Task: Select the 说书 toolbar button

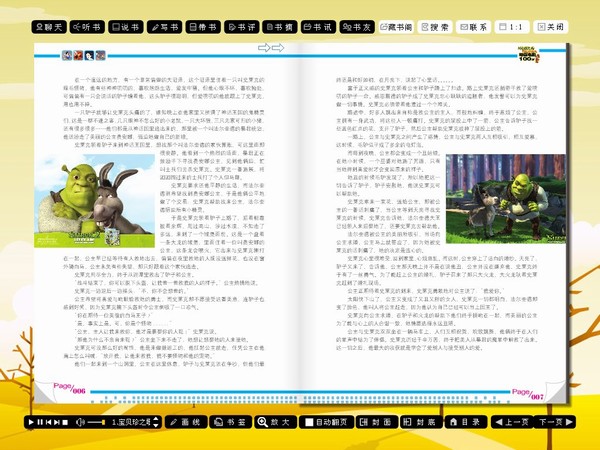Action: click(126, 27)
